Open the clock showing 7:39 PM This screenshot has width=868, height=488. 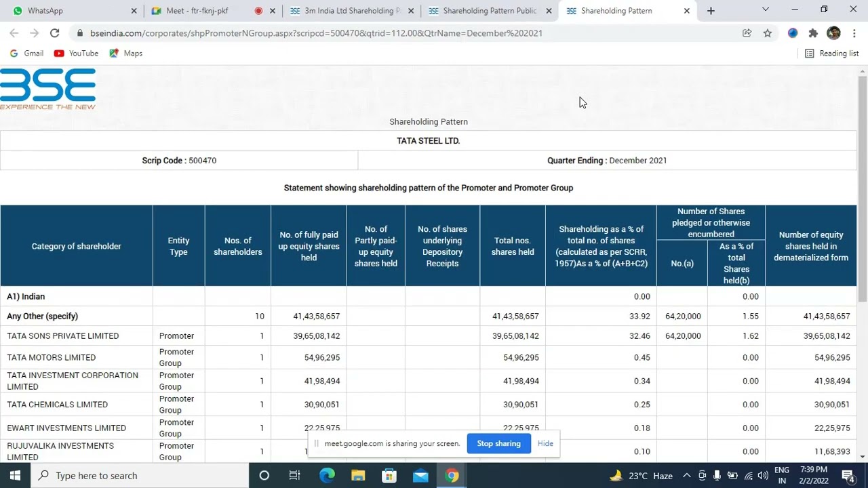tap(813, 476)
